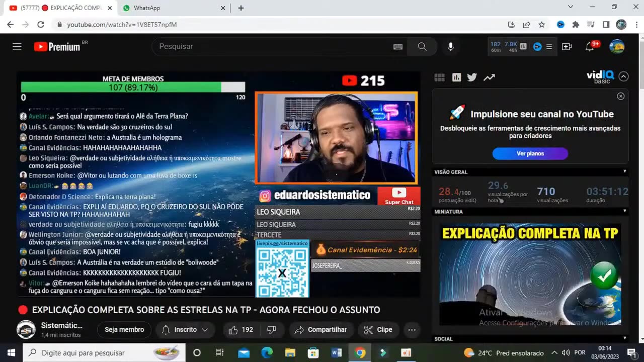Viewport: 644px width, 362px height.
Task: Open the vidIQ header list menu
Action: 549,47
